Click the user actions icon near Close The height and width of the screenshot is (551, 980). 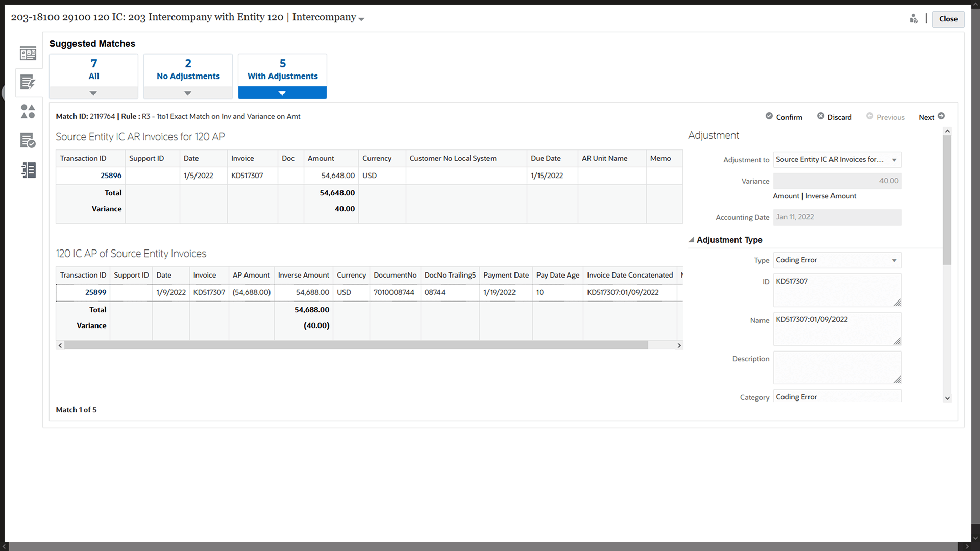click(x=914, y=19)
